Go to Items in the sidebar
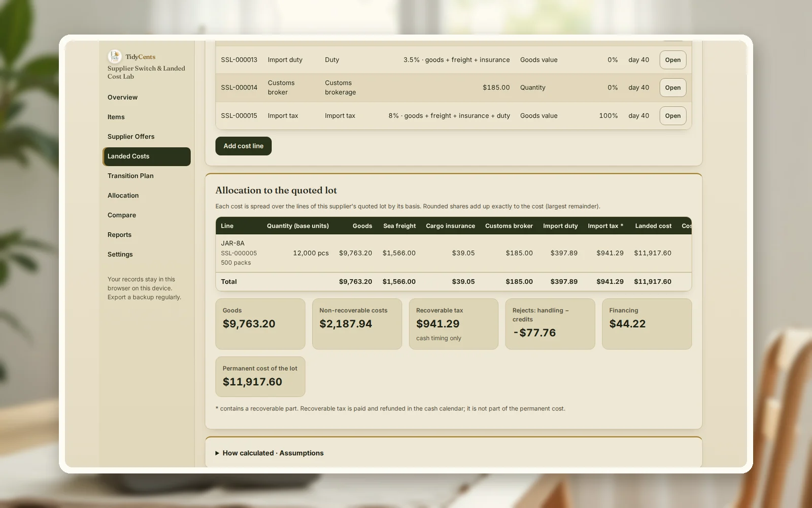812x508 pixels. [146, 117]
